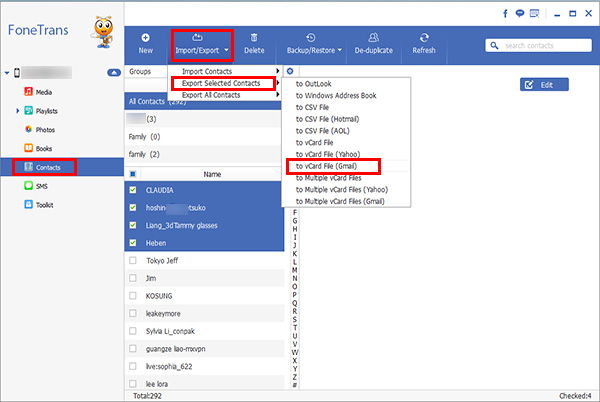This screenshot has height=402, width=600.
Task: Click the Edit button
Action: pyautogui.click(x=544, y=85)
